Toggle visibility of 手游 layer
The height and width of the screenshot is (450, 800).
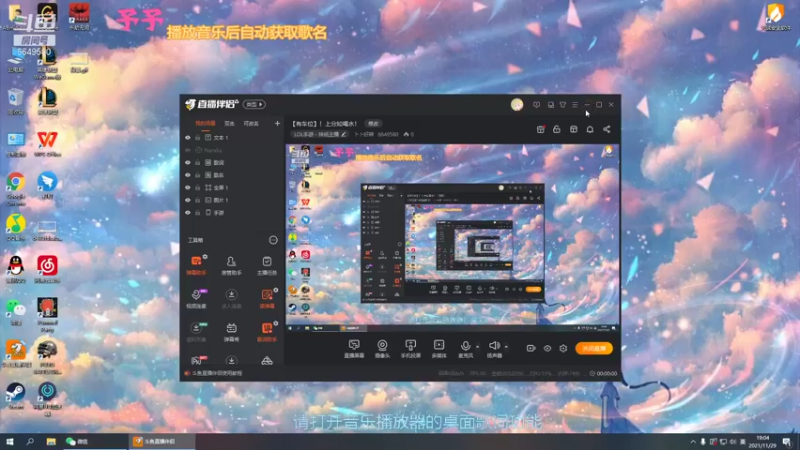click(x=188, y=213)
